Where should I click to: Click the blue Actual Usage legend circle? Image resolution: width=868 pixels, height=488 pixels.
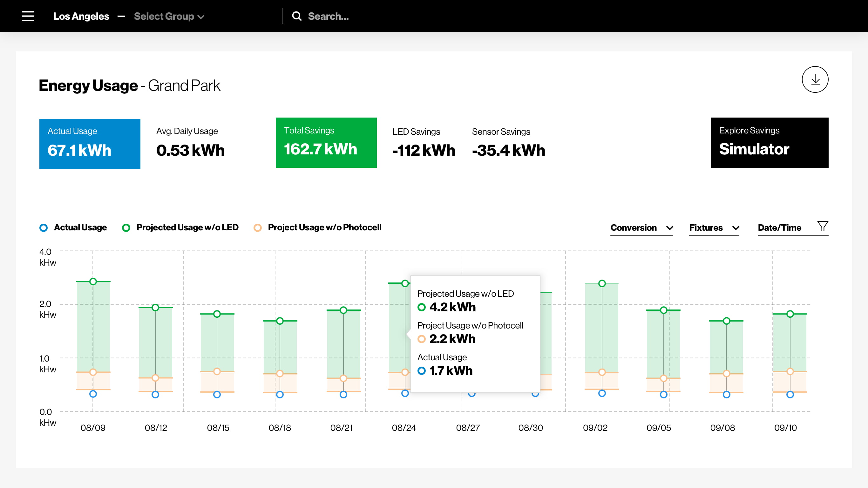click(44, 228)
